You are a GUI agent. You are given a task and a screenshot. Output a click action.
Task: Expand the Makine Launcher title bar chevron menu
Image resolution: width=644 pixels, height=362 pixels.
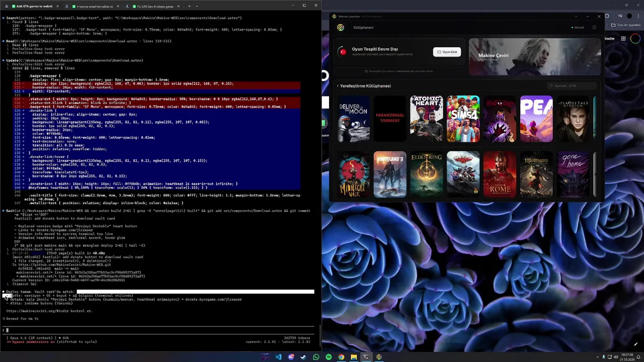point(576,16)
